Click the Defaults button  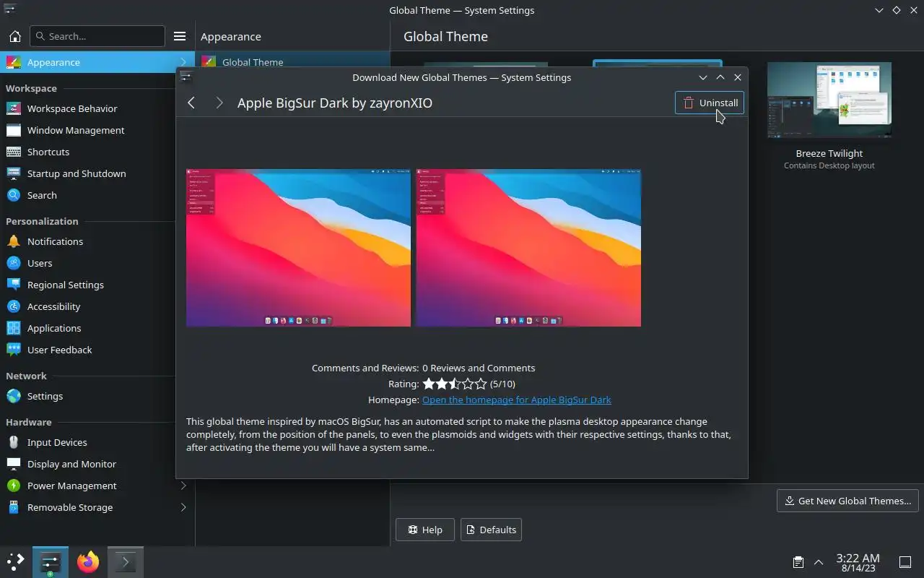(x=491, y=530)
